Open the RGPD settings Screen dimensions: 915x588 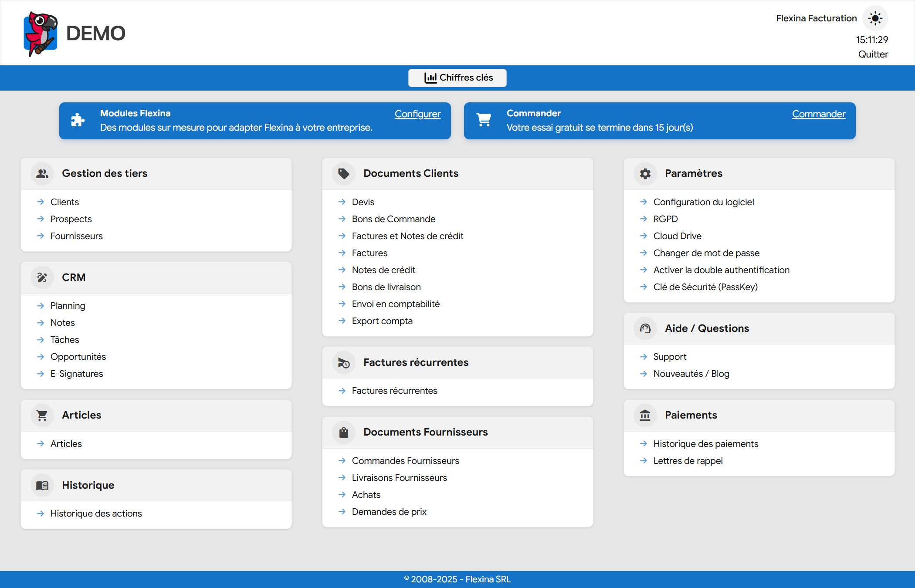click(x=665, y=219)
